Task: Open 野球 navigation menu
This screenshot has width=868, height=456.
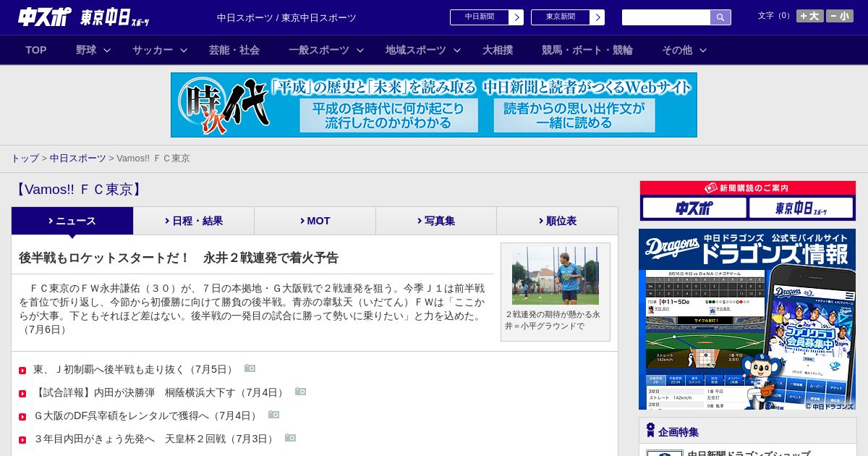Action: coord(93,50)
